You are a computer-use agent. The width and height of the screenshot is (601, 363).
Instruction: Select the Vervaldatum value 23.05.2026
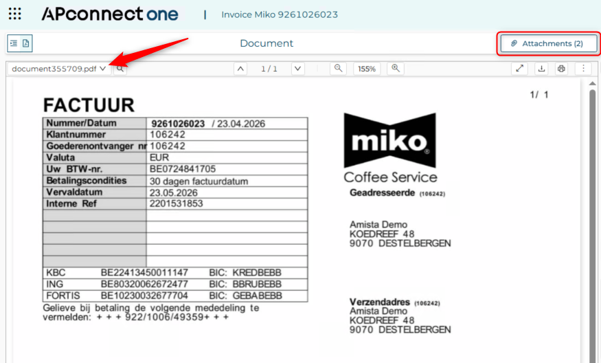click(x=174, y=192)
